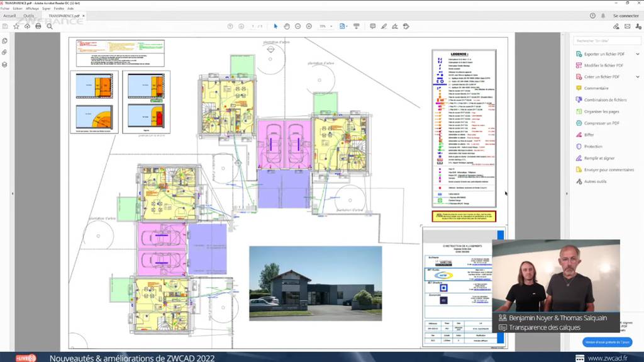644x362 pixels.
Task: Expand Créer un fichier PDF chevron
Action: click(638, 77)
